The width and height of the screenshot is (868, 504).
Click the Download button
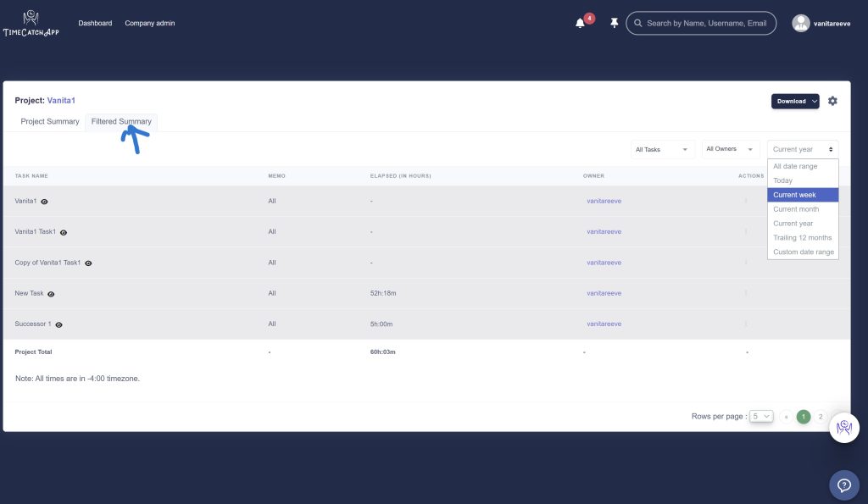pos(794,101)
